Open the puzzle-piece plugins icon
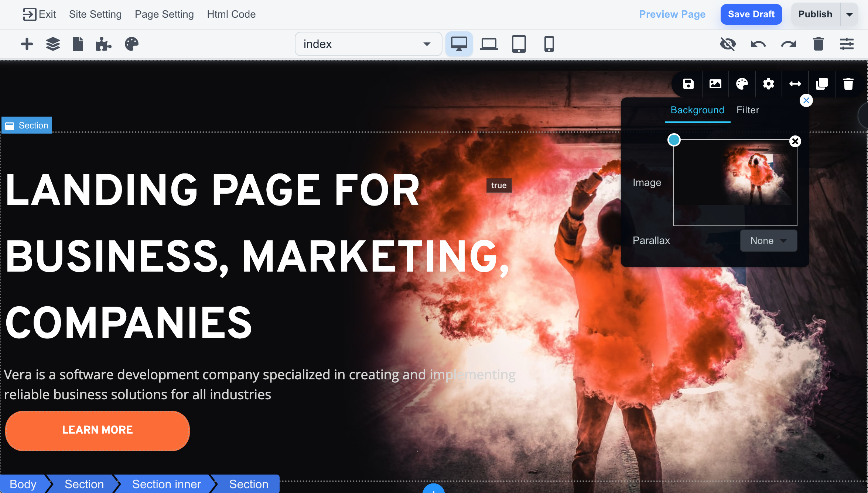 (x=103, y=44)
